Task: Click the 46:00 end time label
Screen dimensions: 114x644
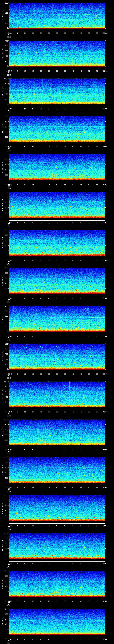Action: [105, 639]
